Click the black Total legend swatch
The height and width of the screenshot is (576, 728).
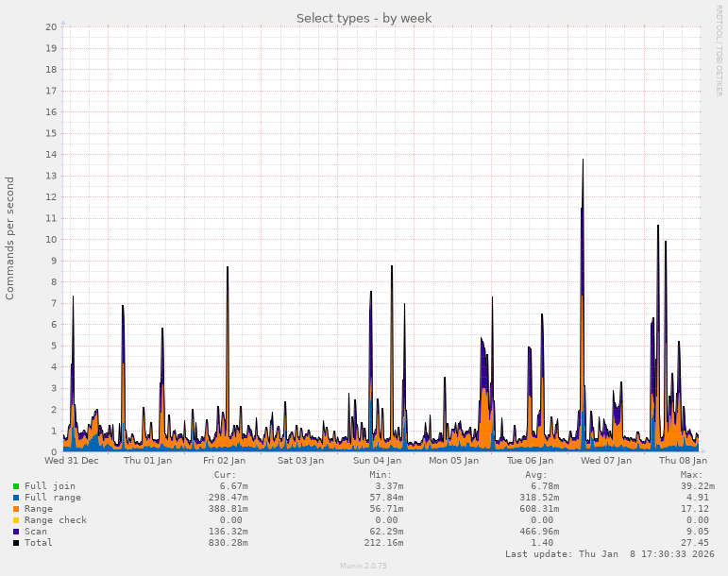pyautogui.click(x=16, y=543)
